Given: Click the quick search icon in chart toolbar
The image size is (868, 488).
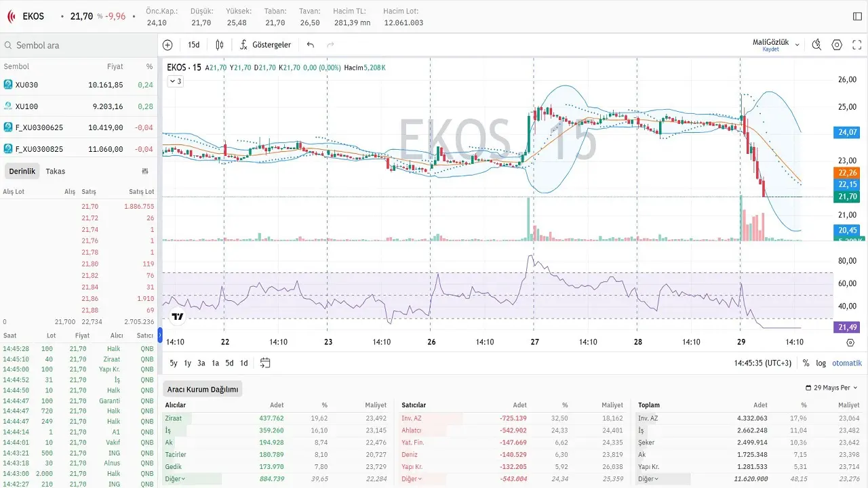Looking at the screenshot, I should [816, 45].
